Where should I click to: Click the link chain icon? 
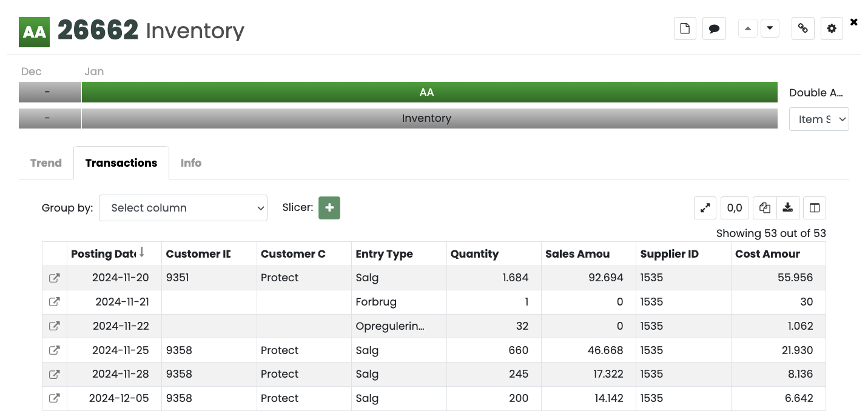coord(802,28)
